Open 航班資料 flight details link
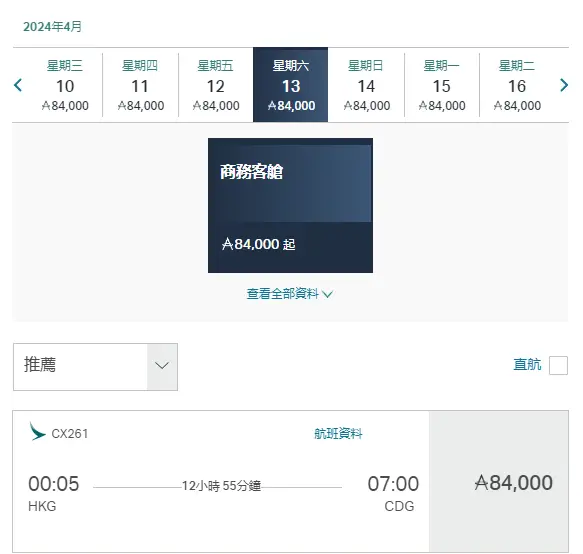This screenshot has width=583, height=554. click(338, 434)
